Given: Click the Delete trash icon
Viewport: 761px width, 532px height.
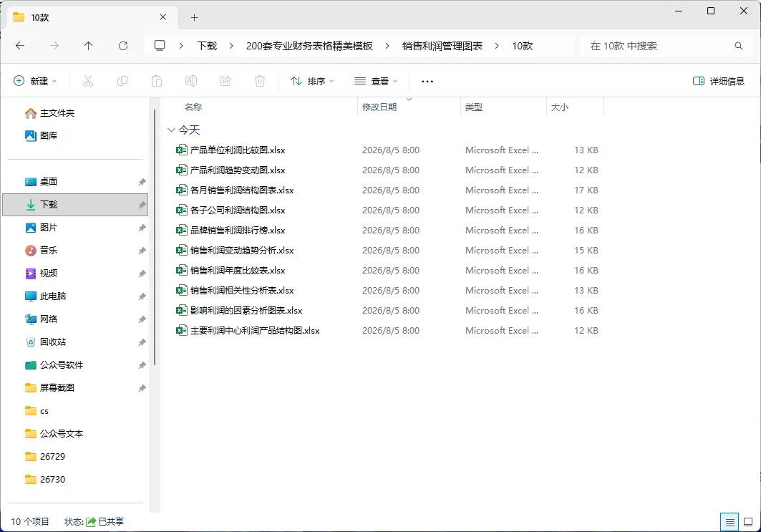Looking at the screenshot, I should [x=260, y=81].
